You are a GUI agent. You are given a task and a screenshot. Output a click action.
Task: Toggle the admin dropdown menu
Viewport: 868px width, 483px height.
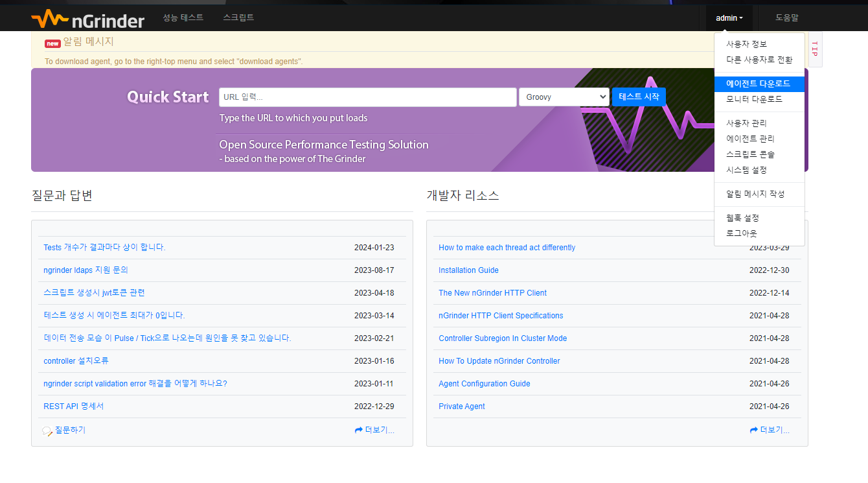pos(729,18)
